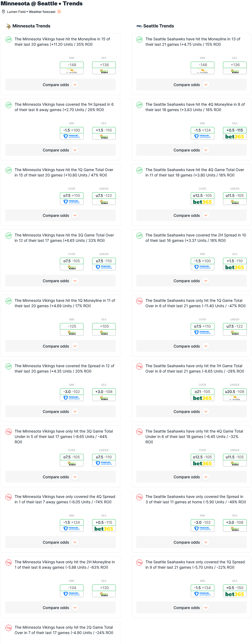Click green trend icon beside Vikings Moneyline 15 of 20
This screenshot has width=252, height=644.
pyautogui.click(x=9, y=40)
